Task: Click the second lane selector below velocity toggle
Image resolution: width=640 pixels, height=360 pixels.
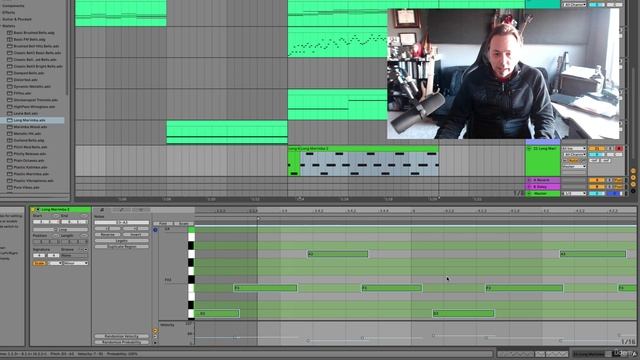Action: pyautogui.click(x=155, y=337)
